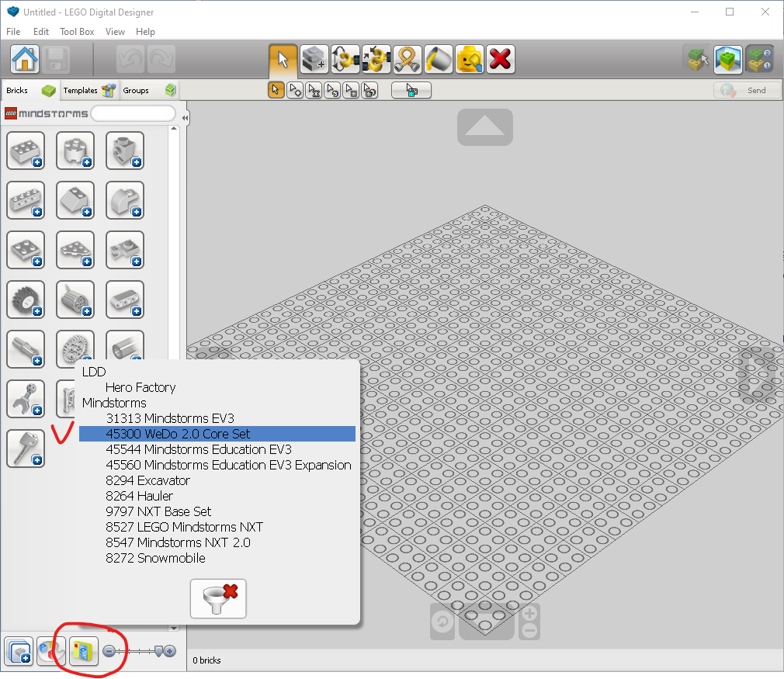Screen dimensions: 784x679
Task: Click the Invert selection button
Action: pos(411,91)
